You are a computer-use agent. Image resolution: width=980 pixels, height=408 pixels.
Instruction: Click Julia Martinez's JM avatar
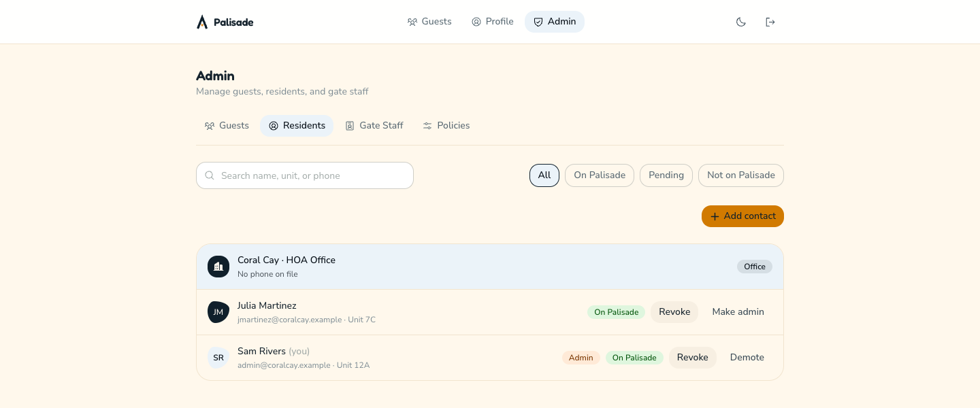coord(218,312)
